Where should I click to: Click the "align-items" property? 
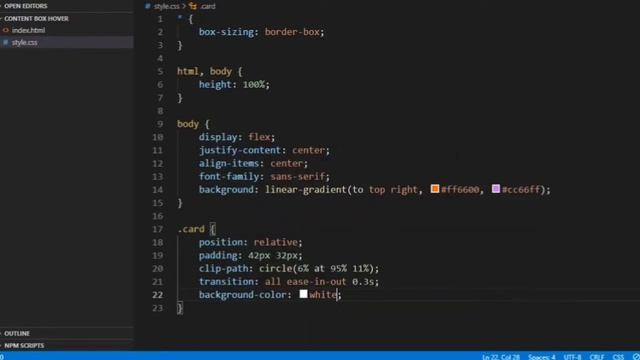point(229,163)
